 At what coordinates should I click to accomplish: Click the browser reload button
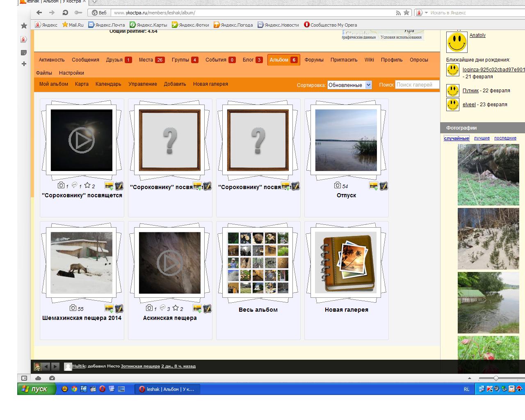(x=65, y=13)
